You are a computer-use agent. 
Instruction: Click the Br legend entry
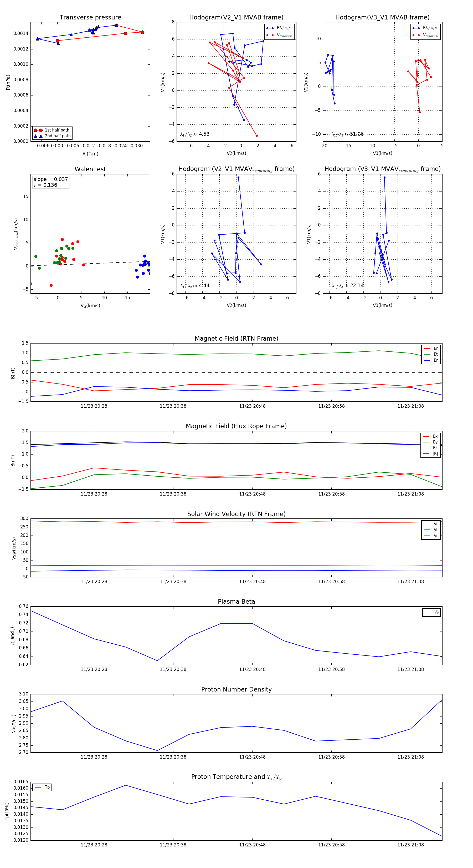click(431, 349)
